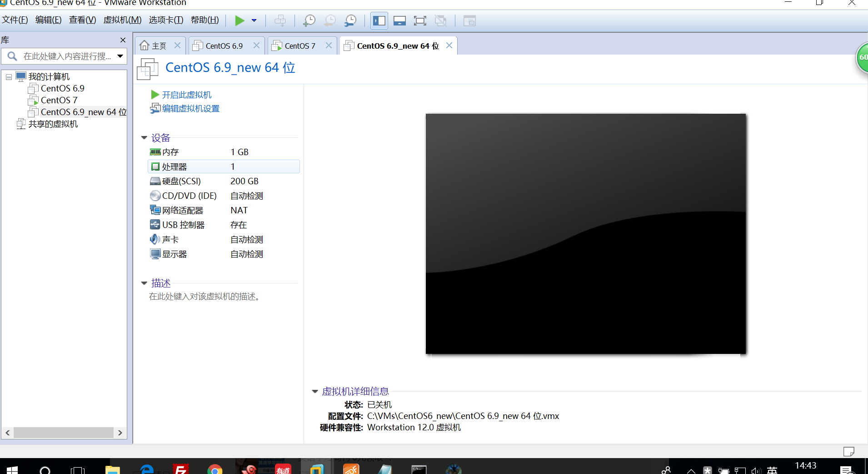868x474 pixels.
Task: Click the revert to snapshot toolbar icon
Action: tap(330, 20)
